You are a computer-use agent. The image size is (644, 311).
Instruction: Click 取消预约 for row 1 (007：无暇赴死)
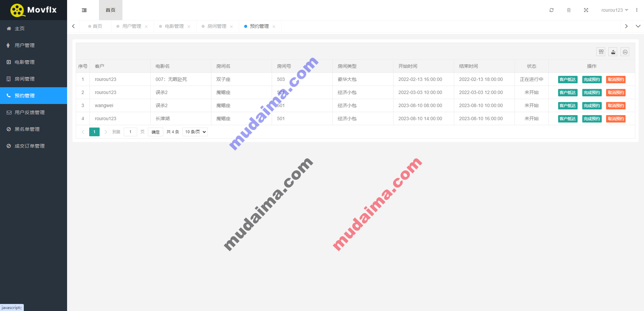[x=616, y=80]
